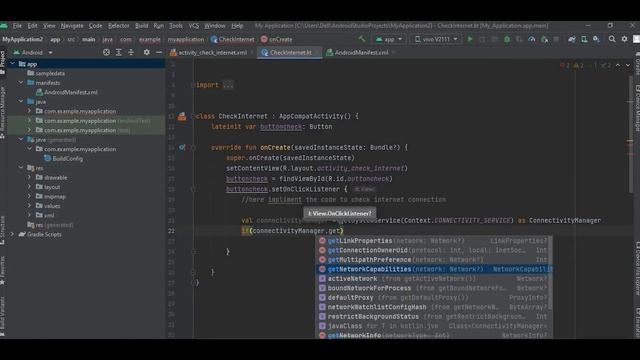This screenshot has height=360, width=640.
Task: Open the Resource Manager side tool window
Action: coord(3,112)
